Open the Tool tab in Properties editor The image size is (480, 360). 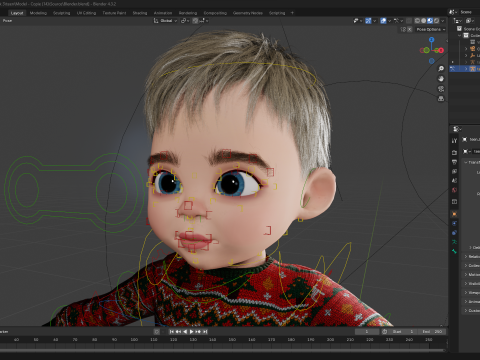pyautogui.click(x=454, y=141)
